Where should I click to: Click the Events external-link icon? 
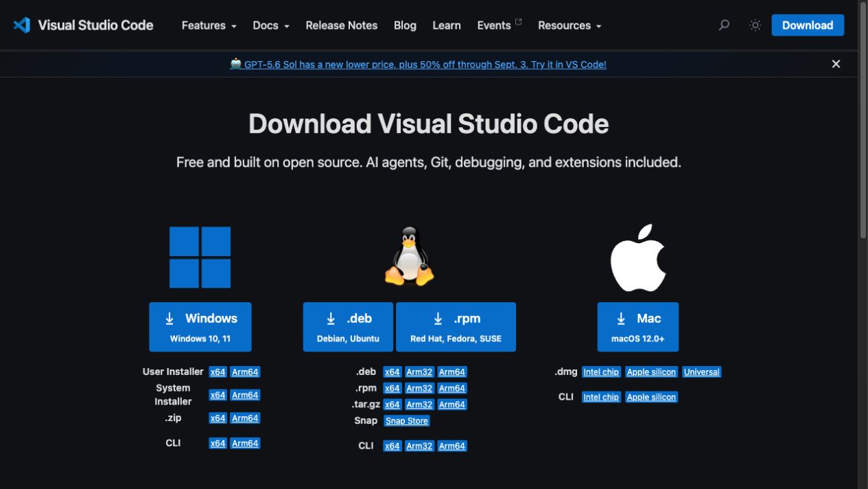pos(518,21)
